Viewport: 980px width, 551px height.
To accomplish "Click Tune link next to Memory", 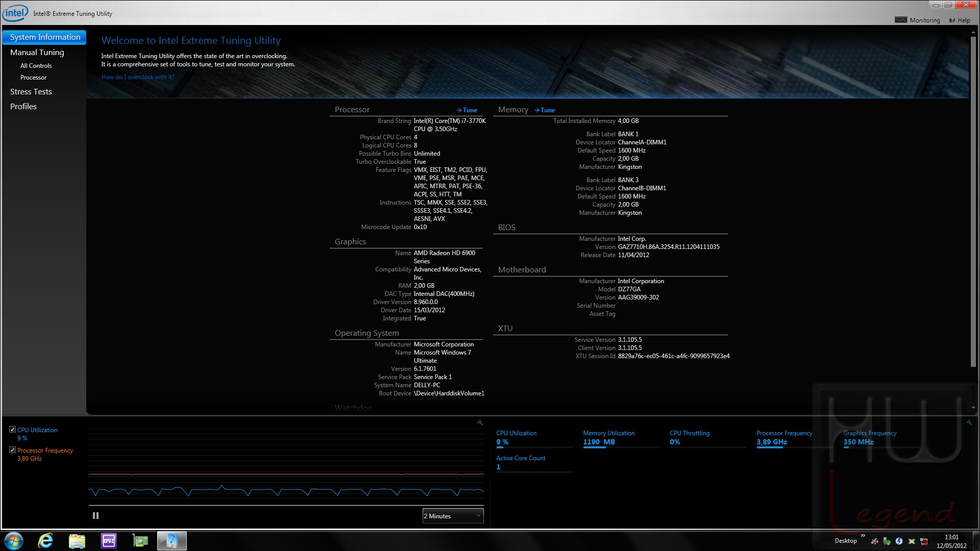I will (x=545, y=110).
